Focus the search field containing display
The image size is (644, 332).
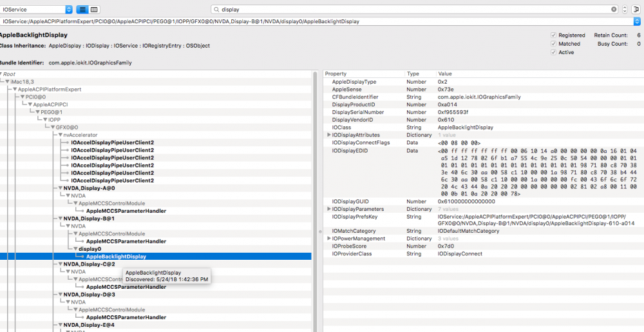(415, 9)
